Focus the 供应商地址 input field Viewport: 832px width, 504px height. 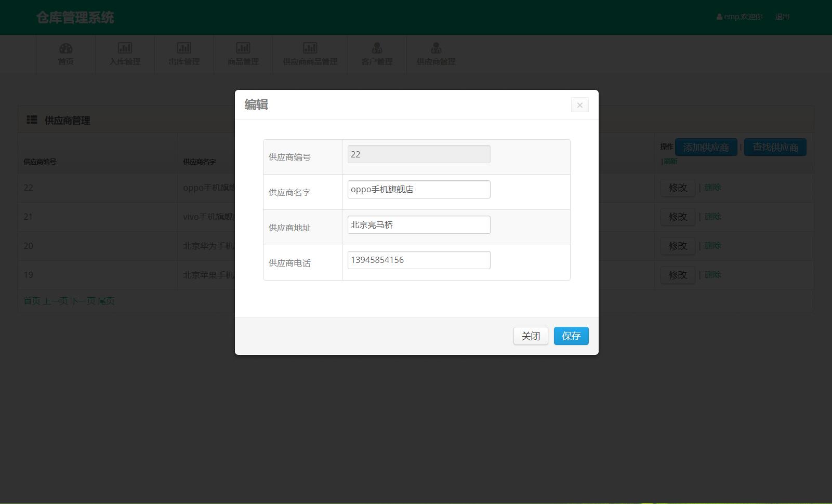(x=419, y=225)
